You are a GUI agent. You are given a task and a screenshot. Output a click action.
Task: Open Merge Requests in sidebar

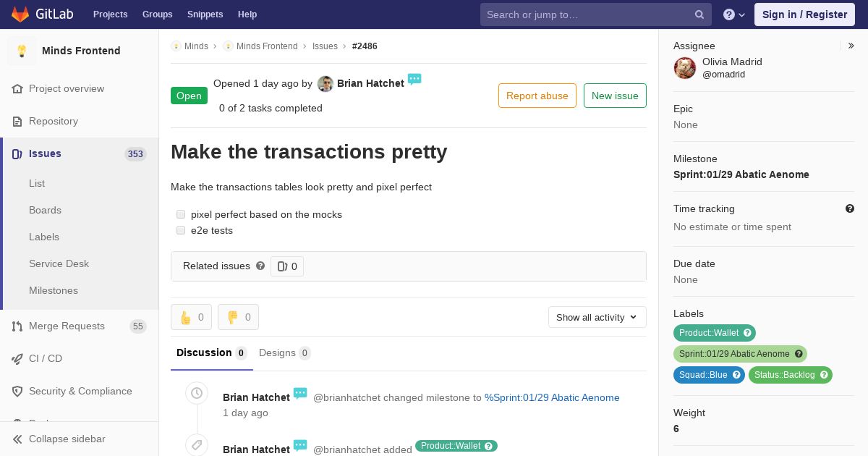67,326
